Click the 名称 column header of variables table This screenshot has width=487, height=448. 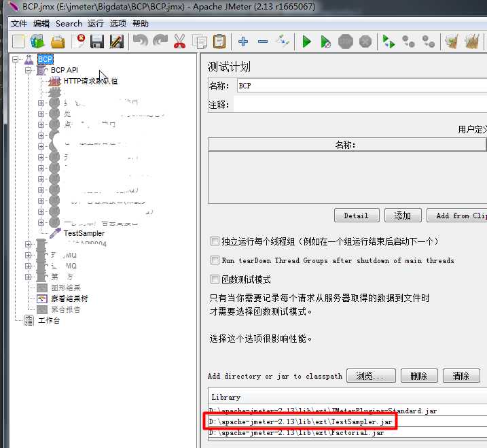click(346, 145)
